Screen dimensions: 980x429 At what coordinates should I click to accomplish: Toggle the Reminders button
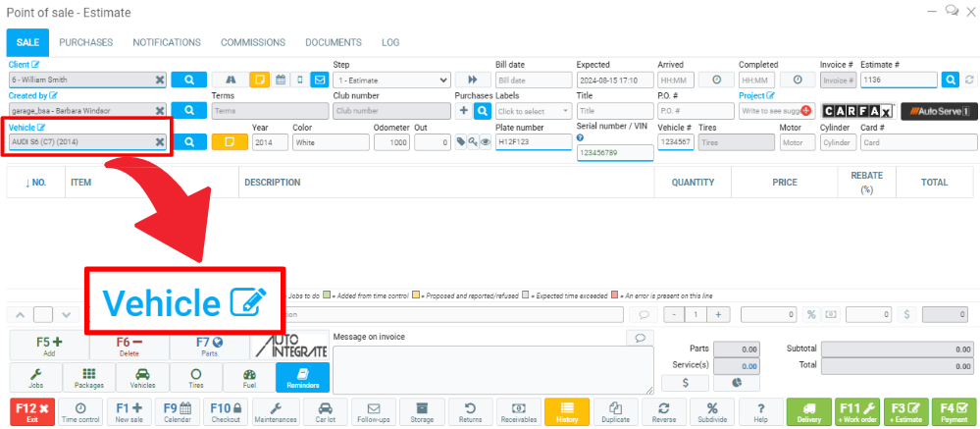click(x=302, y=378)
